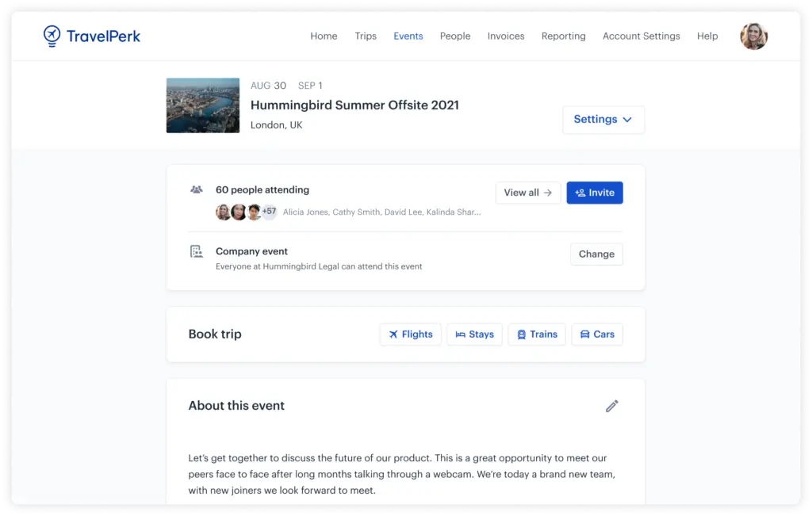Open the Help menu

(x=707, y=36)
